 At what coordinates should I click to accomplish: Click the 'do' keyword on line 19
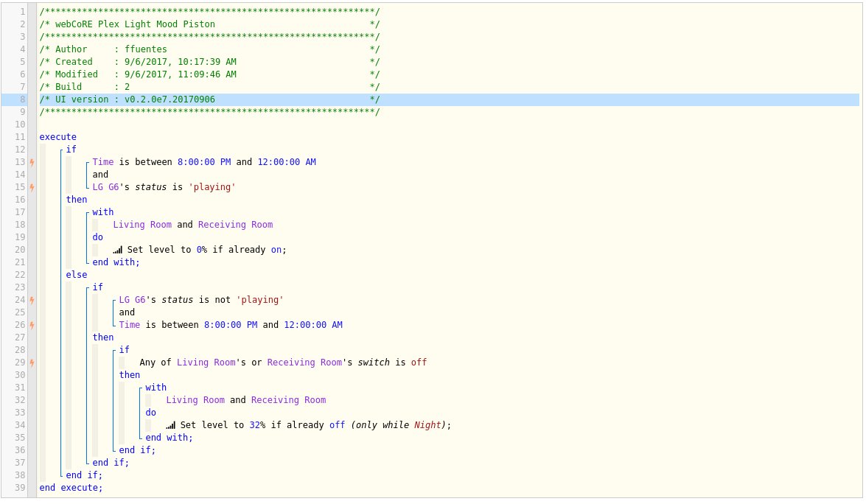pos(98,237)
